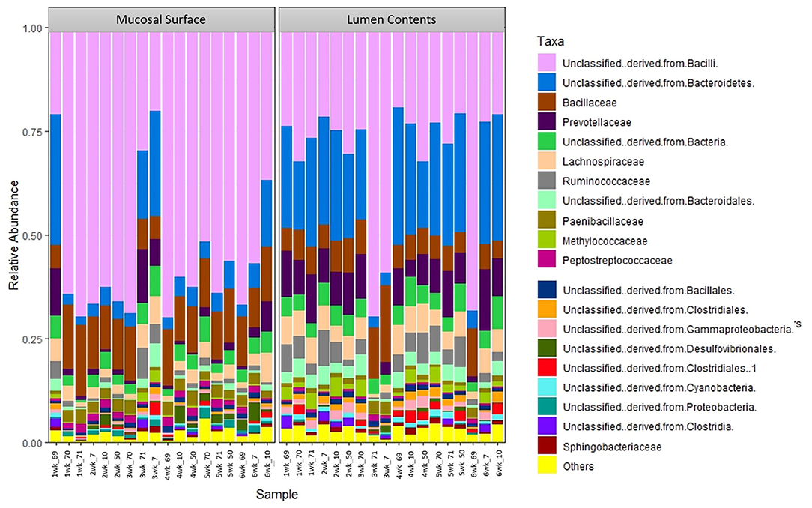Select the olive Paenibacillaceae legend swatch
The image size is (812, 508).
coord(546,221)
